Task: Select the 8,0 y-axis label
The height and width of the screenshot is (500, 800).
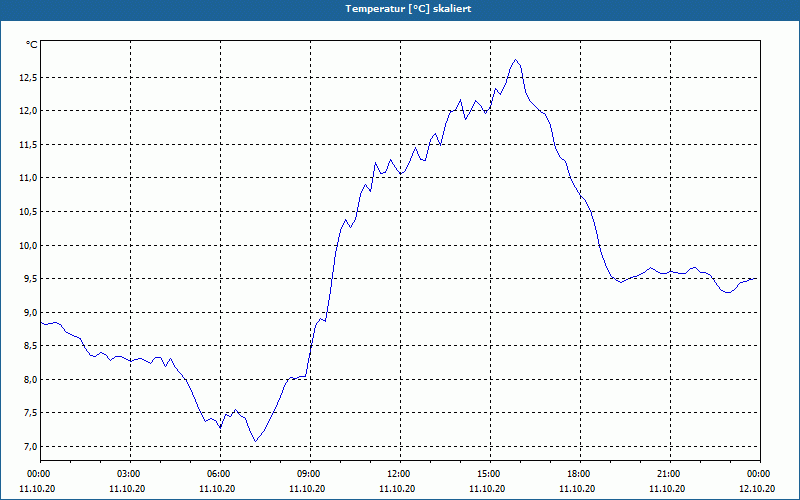Action: tap(31, 379)
